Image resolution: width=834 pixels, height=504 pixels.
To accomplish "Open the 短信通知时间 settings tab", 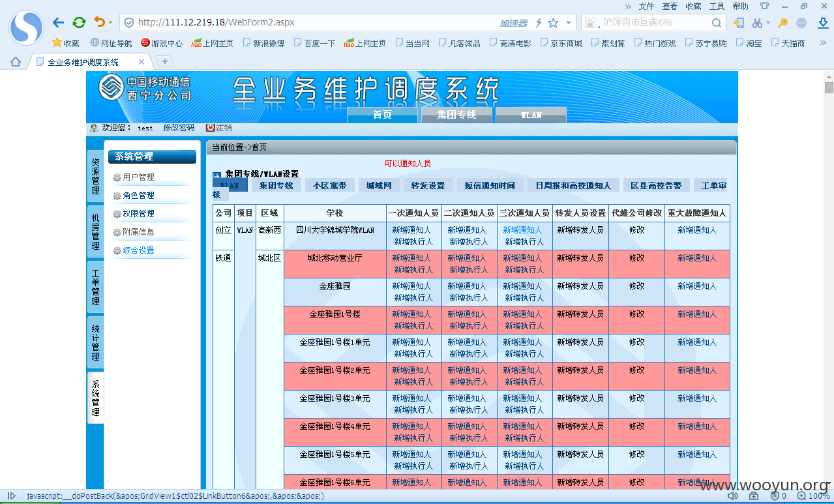I will pyautogui.click(x=490, y=186).
